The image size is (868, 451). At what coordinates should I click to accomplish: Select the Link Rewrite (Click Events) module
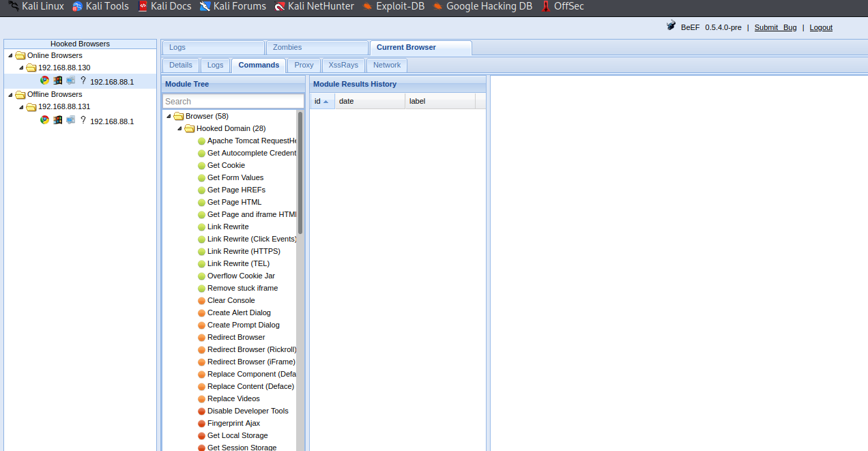click(x=252, y=239)
